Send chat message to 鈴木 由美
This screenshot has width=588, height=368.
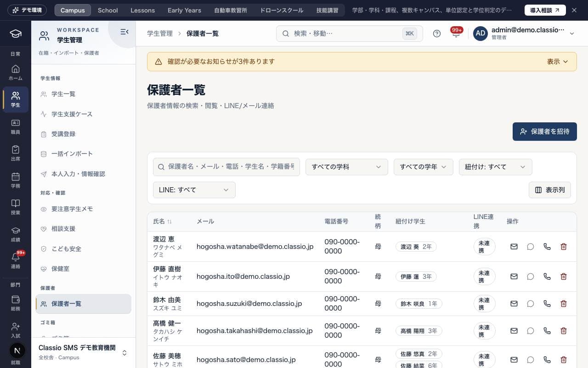531,304
